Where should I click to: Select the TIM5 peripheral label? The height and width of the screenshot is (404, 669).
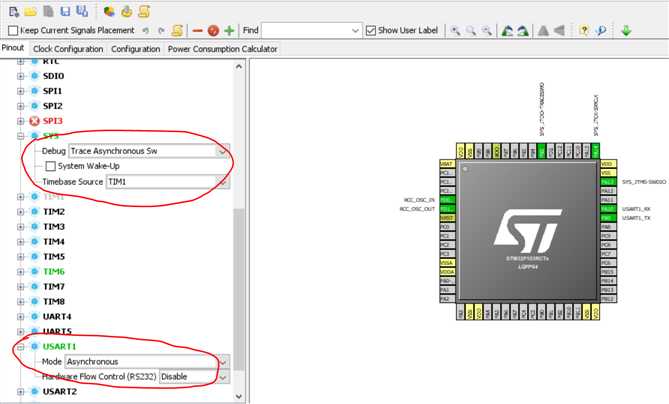tap(54, 256)
